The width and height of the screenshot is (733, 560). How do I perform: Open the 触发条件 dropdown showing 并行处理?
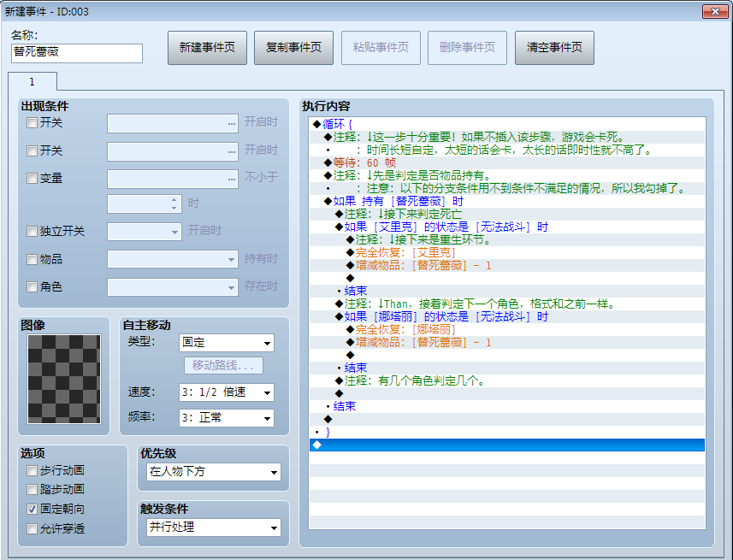(x=214, y=528)
